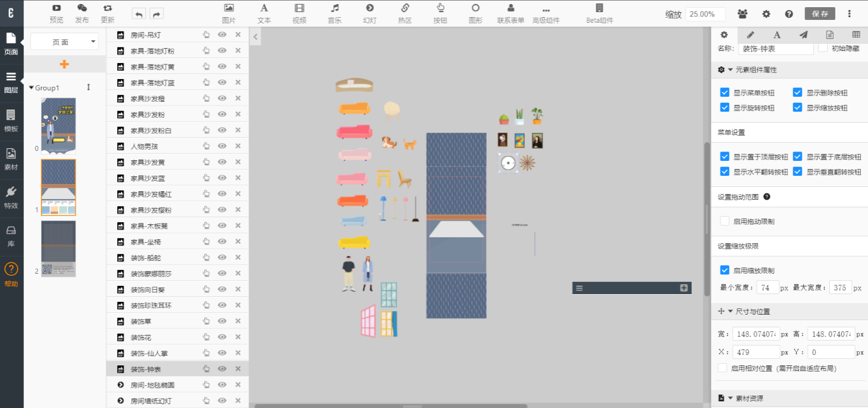Open the 模板 templates tab
This screenshot has height=408, width=868.
point(11,121)
